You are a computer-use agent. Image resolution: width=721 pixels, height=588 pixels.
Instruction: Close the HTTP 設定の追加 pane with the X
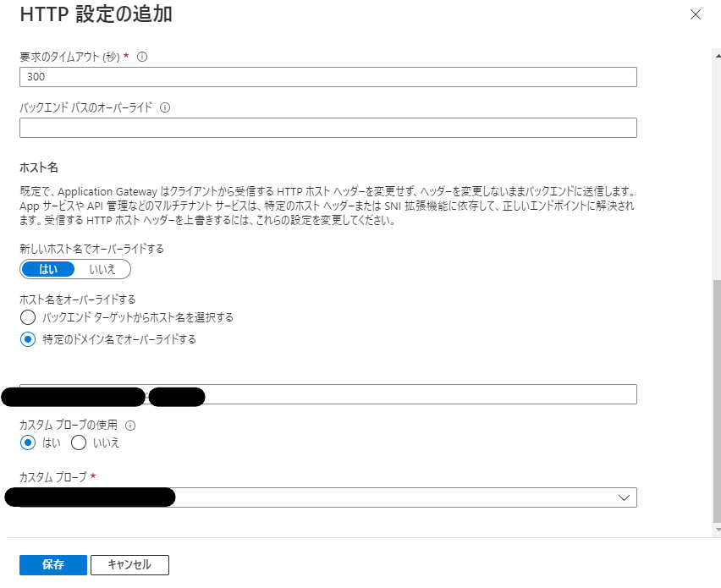(x=696, y=14)
